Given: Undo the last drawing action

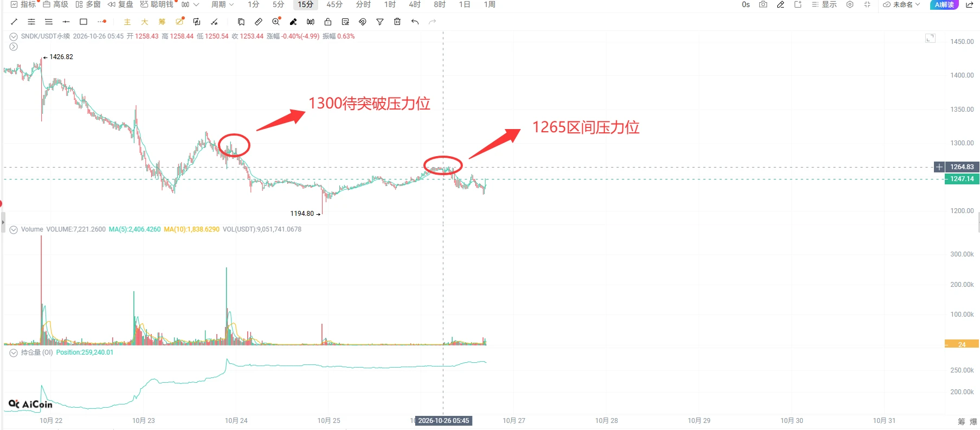Looking at the screenshot, I should tap(415, 22).
